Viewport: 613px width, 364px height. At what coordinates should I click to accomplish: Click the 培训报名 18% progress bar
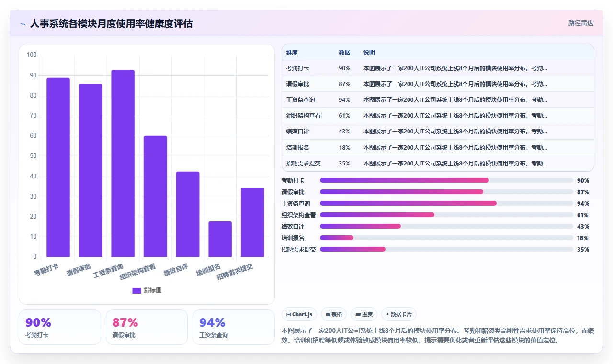click(446, 238)
